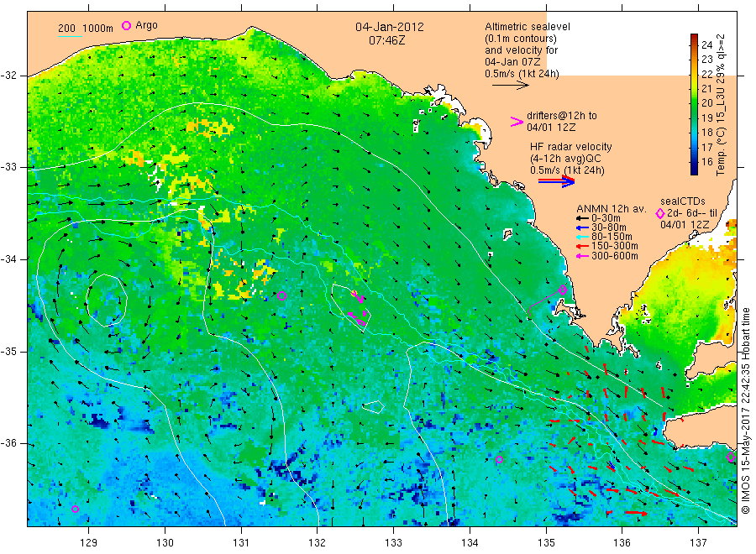Click the green temperature bar section beside 20
This screenshot has width=756, height=554.
tap(694, 103)
